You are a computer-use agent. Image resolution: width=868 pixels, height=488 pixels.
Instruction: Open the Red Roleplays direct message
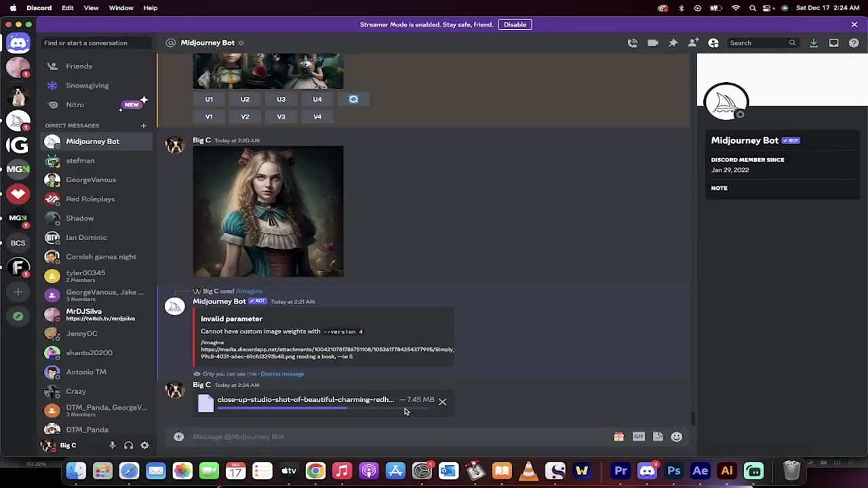click(x=98, y=199)
